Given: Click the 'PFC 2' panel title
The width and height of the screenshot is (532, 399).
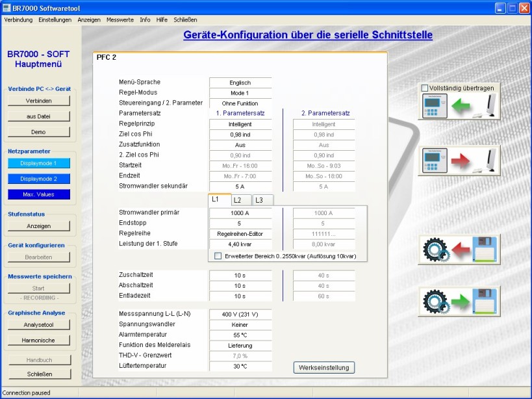Looking at the screenshot, I should pyautogui.click(x=106, y=57).
